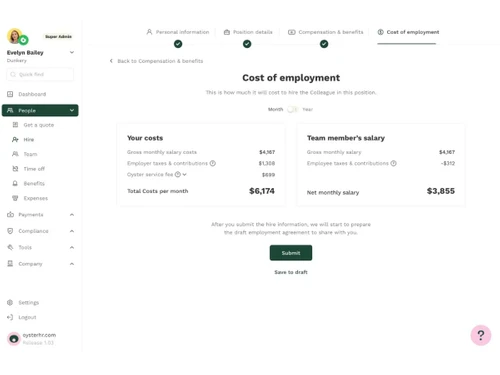Click the Logout arrow icon
This screenshot has width=500, height=375.
click(10, 317)
